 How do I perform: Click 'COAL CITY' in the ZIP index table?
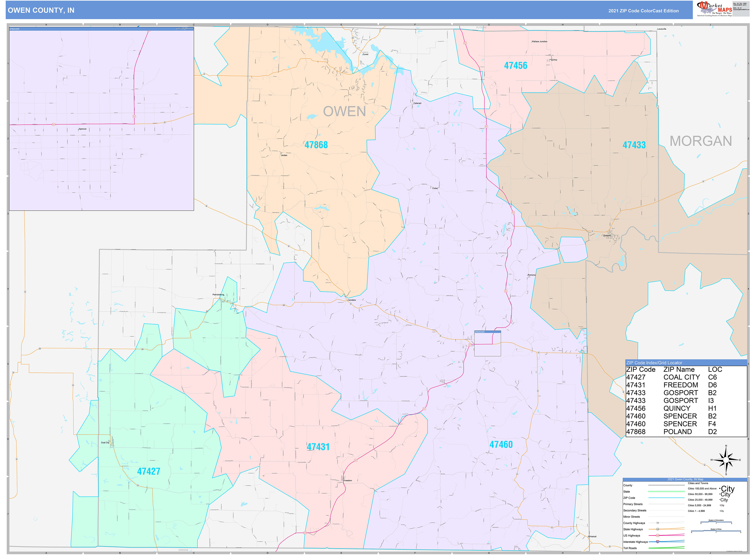682,377
